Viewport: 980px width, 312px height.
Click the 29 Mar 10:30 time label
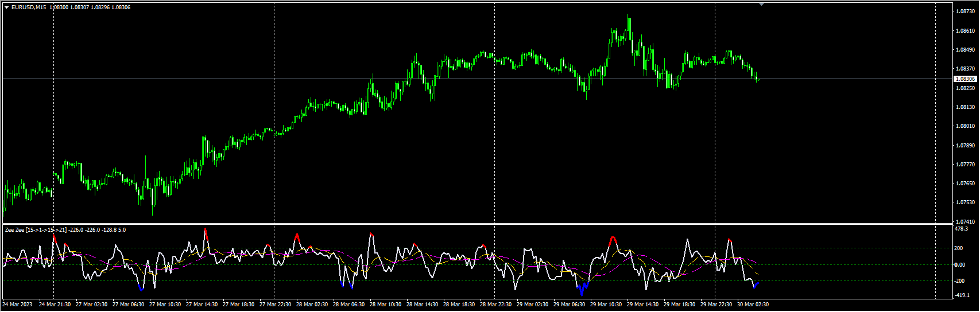(x=606, y=305)
